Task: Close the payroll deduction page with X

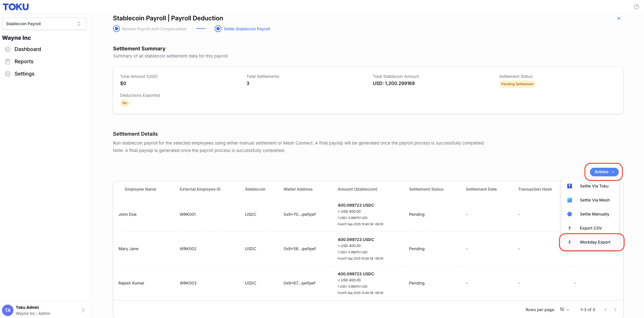Action: (x=619, y=18)
